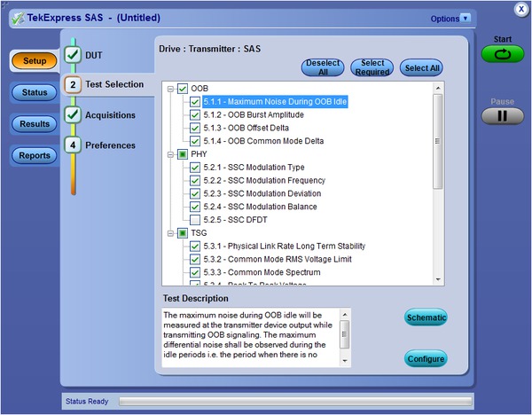Screen dimensions: 532x415
Task: Click the Options menu label
Action: click(x=445, y=19)
